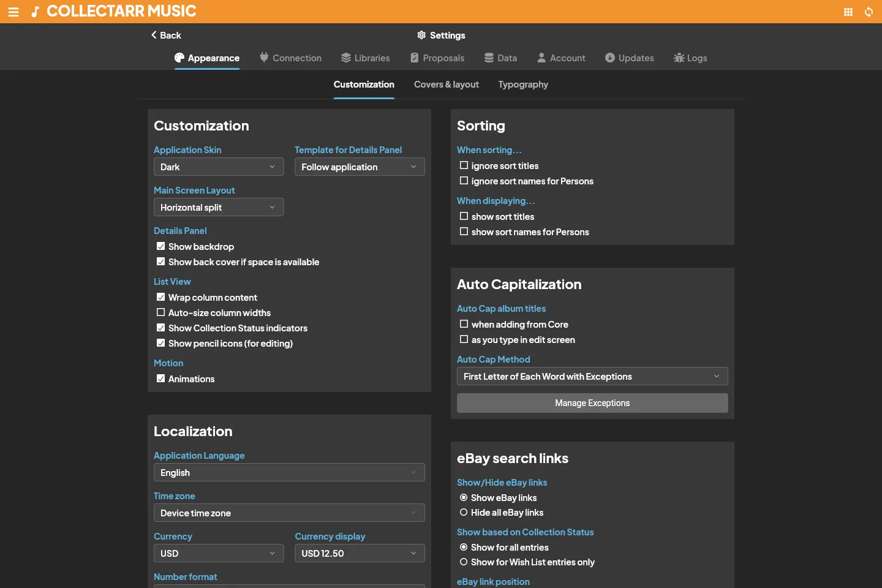
Task: Open the Auto Cap Method dropdown
Action: pos(592,376)
